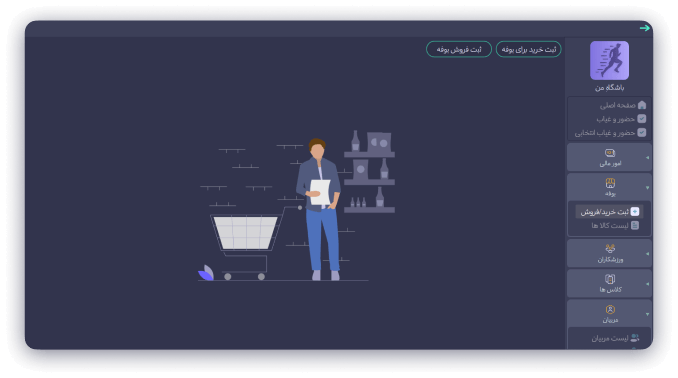The height and width of the screenshot is (378, 678).
Task: Click the کلاس ها classes icon
Action: pos(610,279)
